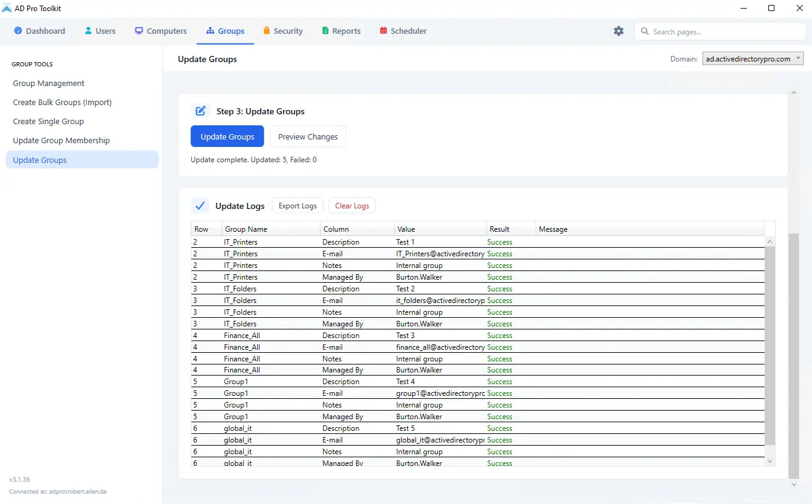
Task: Click the blue Update Groups button
Action: click(227, 136)
